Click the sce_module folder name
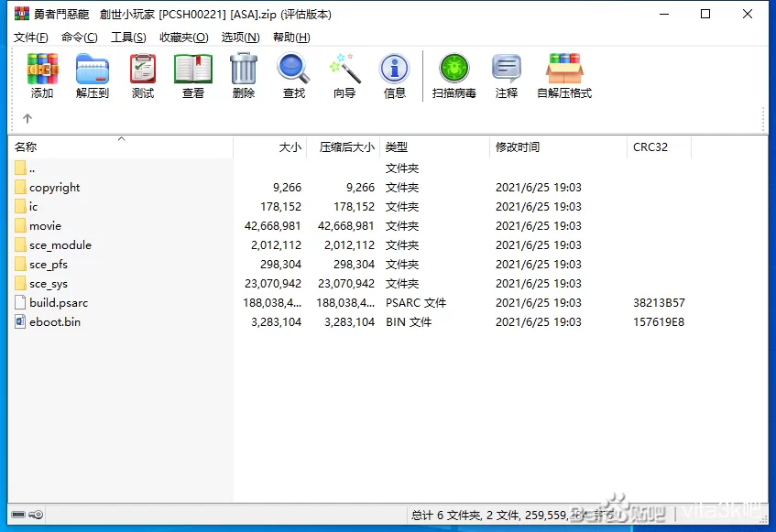776x532 pixels. pos(60,245)
